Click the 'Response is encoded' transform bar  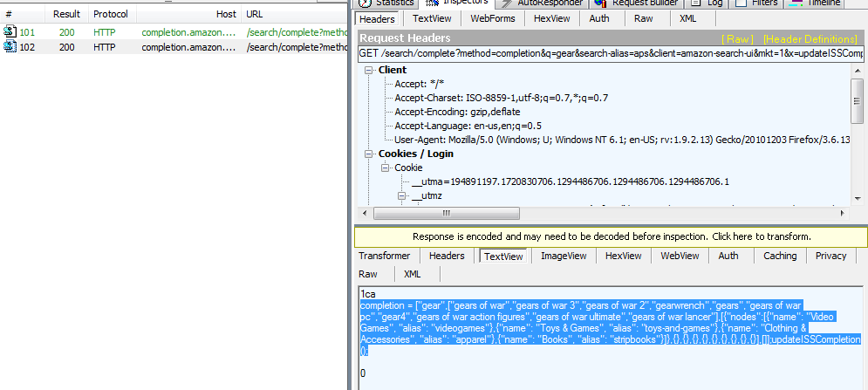pyautogui.click(x=611, y=236)
